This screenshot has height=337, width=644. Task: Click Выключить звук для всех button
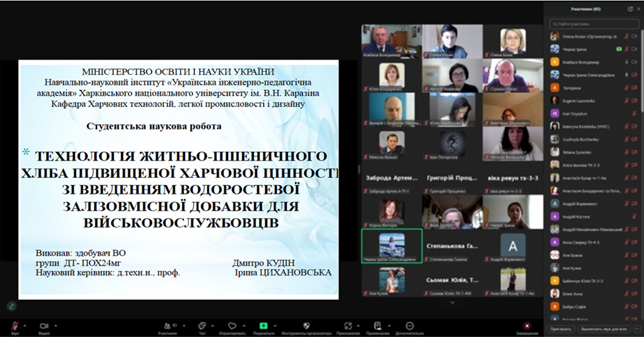603,329
